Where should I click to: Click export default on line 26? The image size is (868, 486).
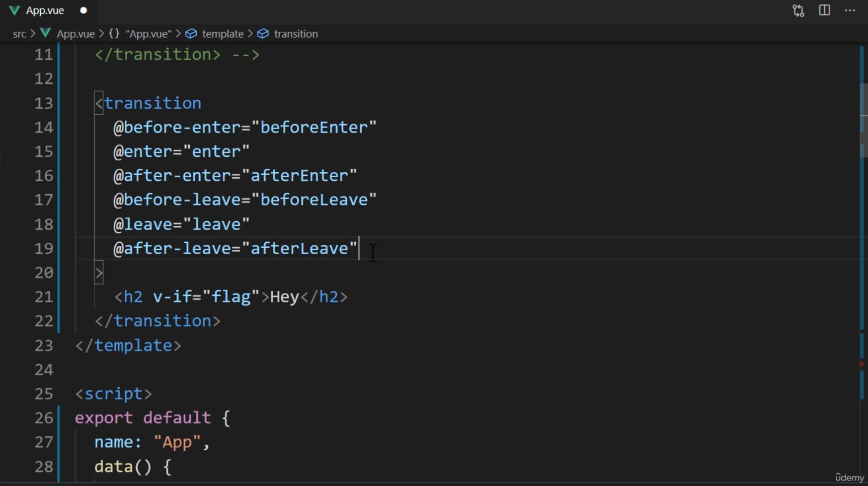point(143,418)
